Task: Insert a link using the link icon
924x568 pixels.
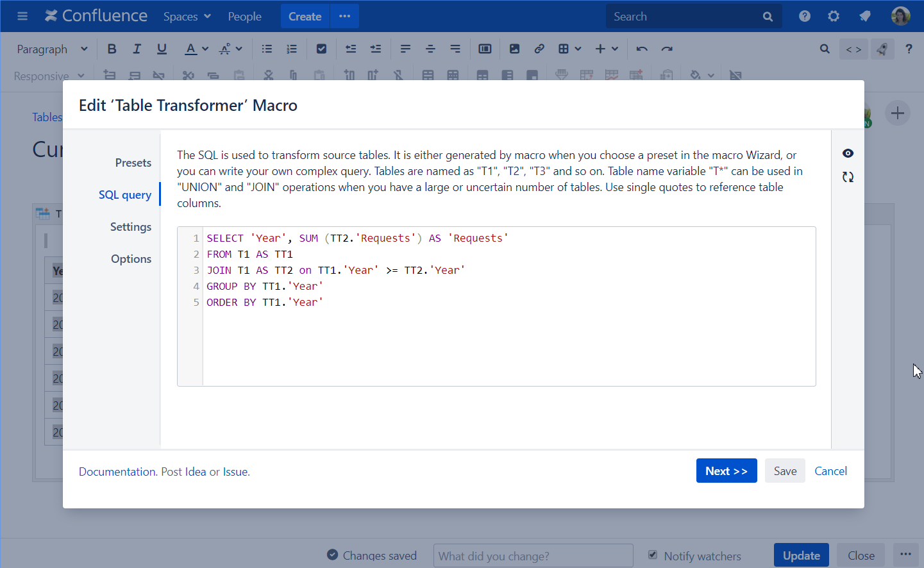Action: coord(539,49)
